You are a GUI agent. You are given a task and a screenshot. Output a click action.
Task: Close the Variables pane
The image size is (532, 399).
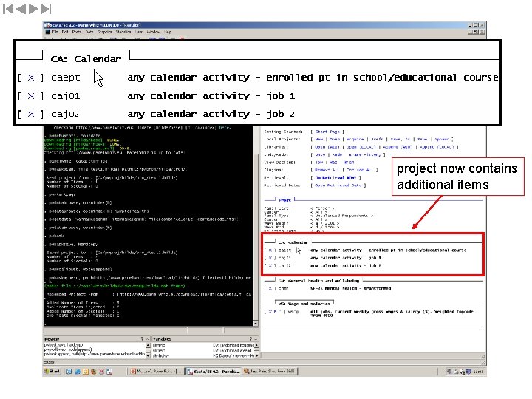pyautogui.click(x=256, y=338)
